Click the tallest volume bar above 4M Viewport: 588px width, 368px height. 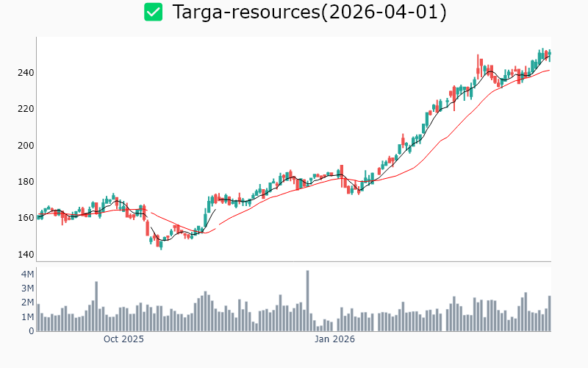(x=307, y=300)
